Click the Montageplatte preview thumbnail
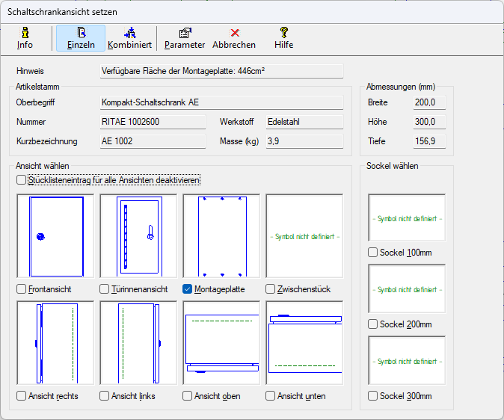Screen dimensions: 504x420 tap(221, 236)
